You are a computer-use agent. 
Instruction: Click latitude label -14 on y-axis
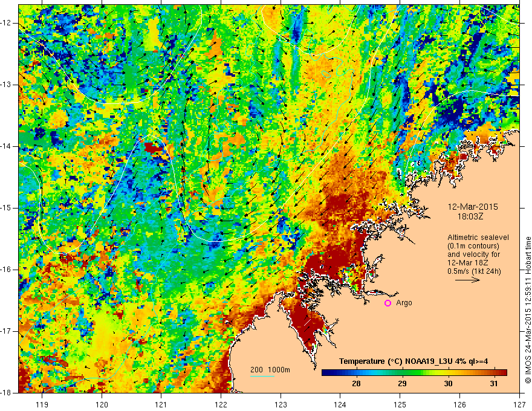6,146
